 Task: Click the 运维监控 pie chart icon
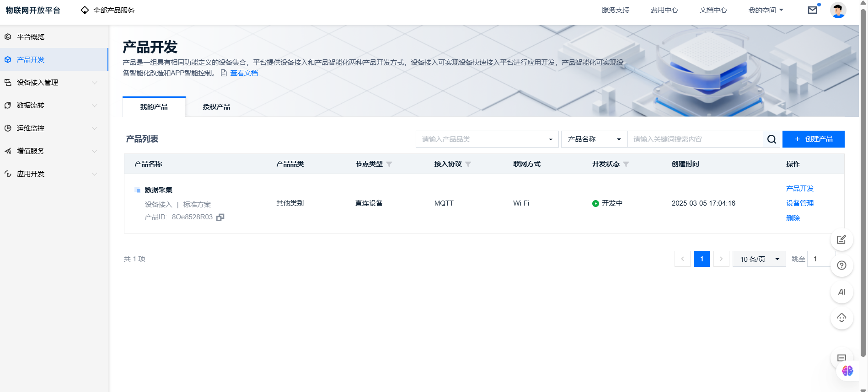8,128
